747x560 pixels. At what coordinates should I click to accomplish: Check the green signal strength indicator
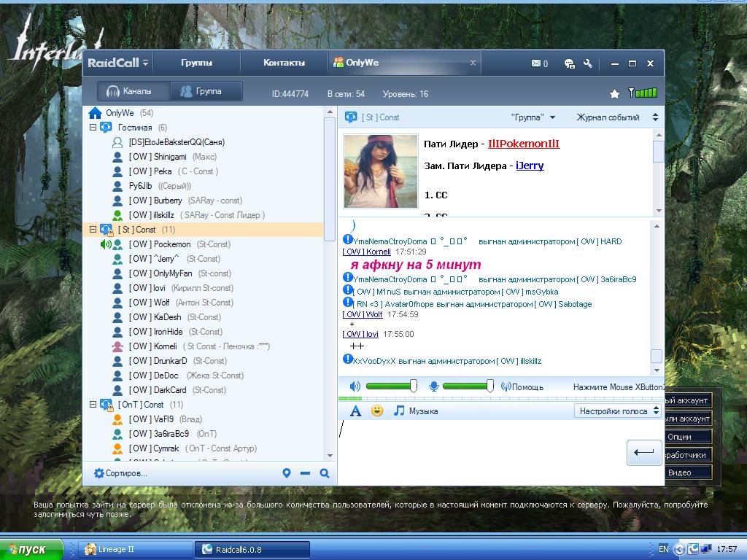[x=643, y=93]
